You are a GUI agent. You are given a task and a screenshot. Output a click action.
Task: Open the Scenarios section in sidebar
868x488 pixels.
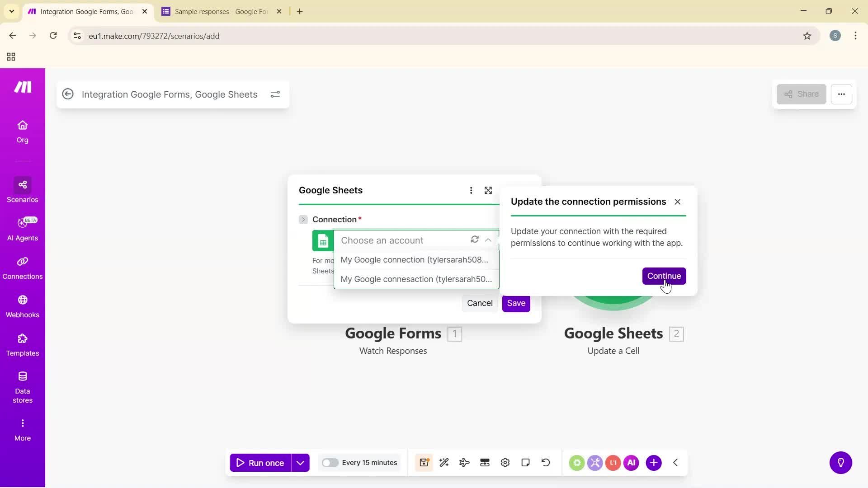22,190
